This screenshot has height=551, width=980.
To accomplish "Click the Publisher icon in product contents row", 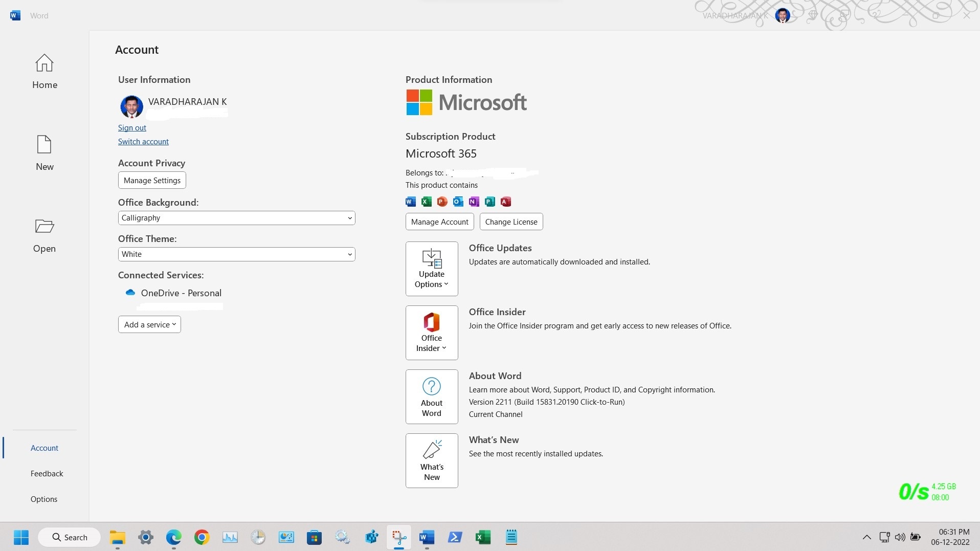I will pyautogui.click(x=490, y=202).
